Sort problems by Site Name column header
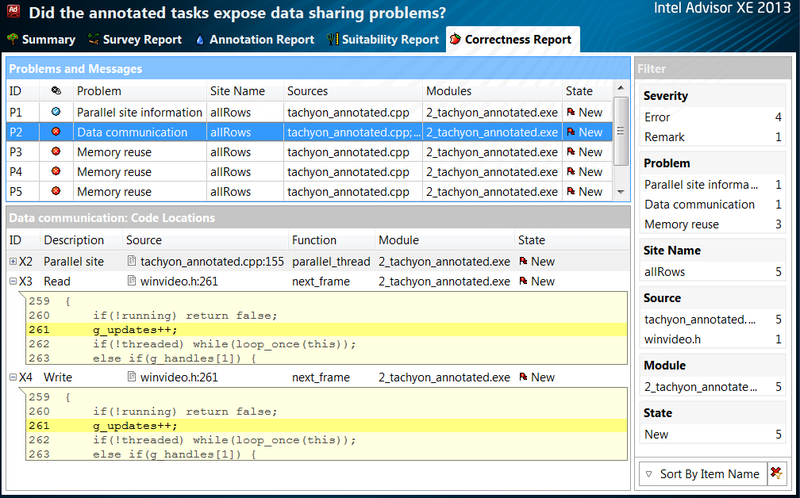Screen dimensions: 800x498 click(x=237, y=91)
